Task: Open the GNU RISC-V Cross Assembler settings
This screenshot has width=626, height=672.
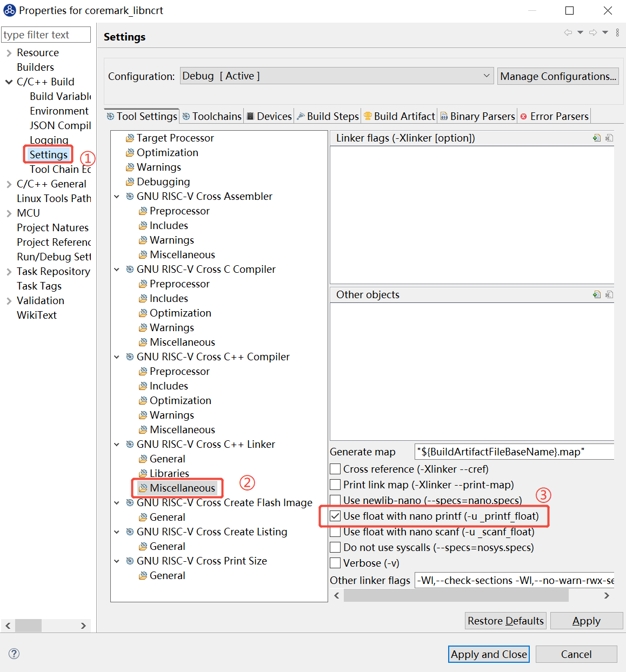Action: 204,196
